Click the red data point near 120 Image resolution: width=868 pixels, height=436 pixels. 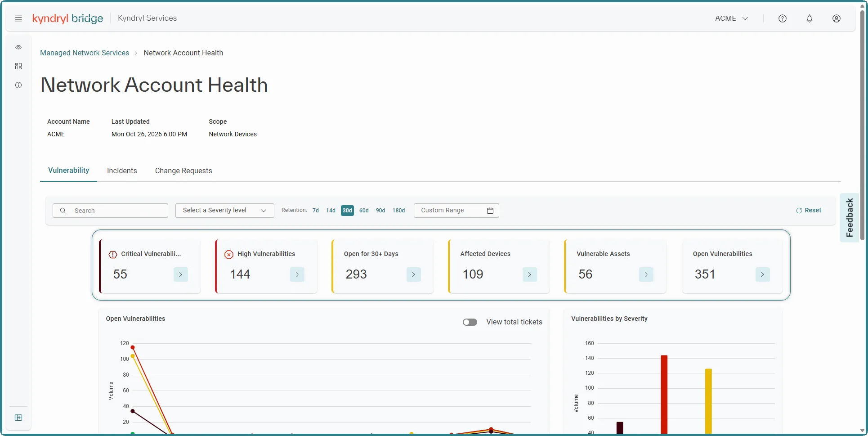tap(133, 347)
